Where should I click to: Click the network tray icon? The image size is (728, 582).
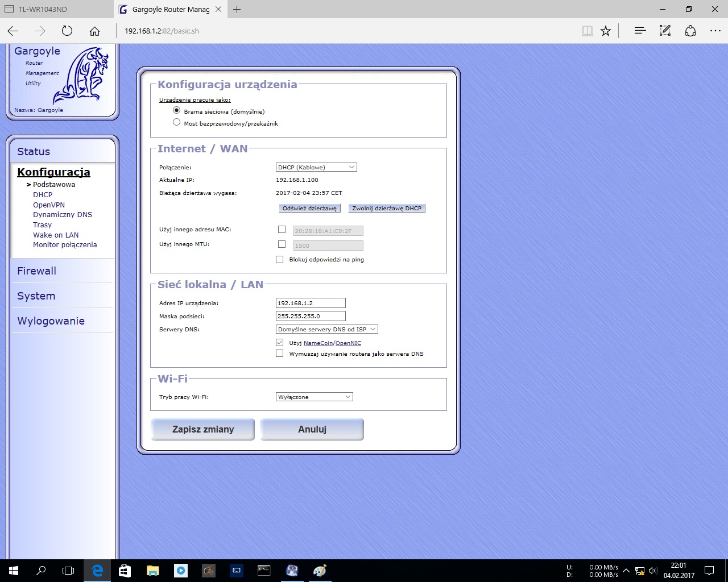coord(640,571)
